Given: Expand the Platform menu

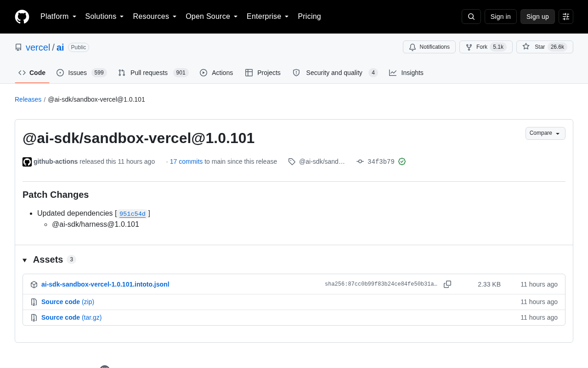Looking at the screenshot, I should tap(58, 17).
